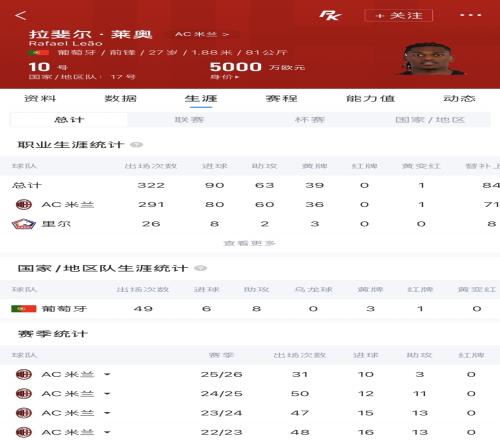
Task: Tap Portugal flag in national team row
Action: (24, 309)
